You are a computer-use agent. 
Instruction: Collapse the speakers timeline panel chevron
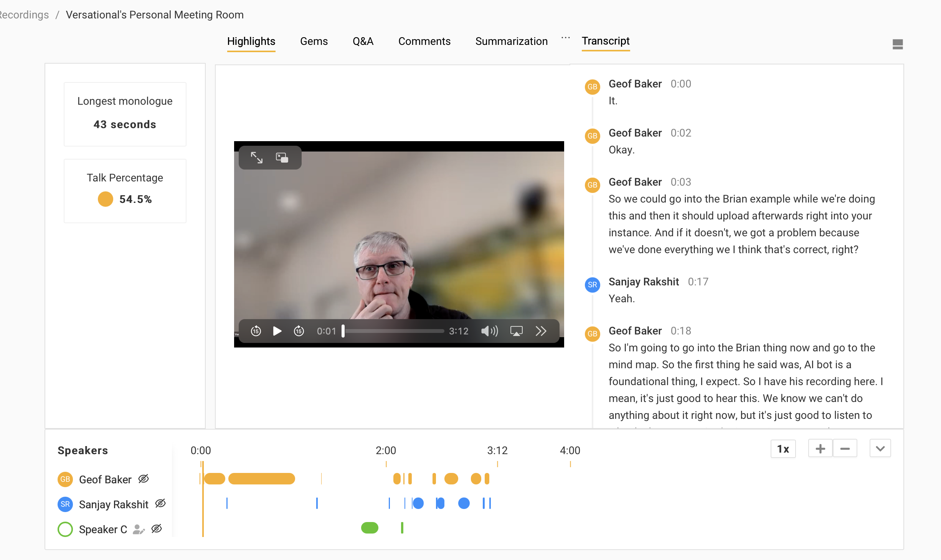click(x=880, y=449)
